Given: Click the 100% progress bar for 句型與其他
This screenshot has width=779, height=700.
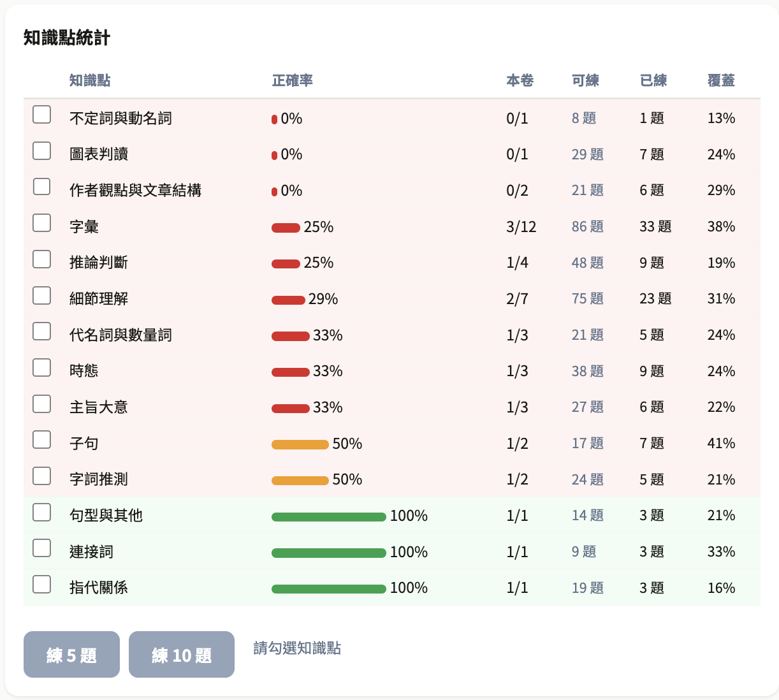Looking at the screenshot, I should pos(328,516).
